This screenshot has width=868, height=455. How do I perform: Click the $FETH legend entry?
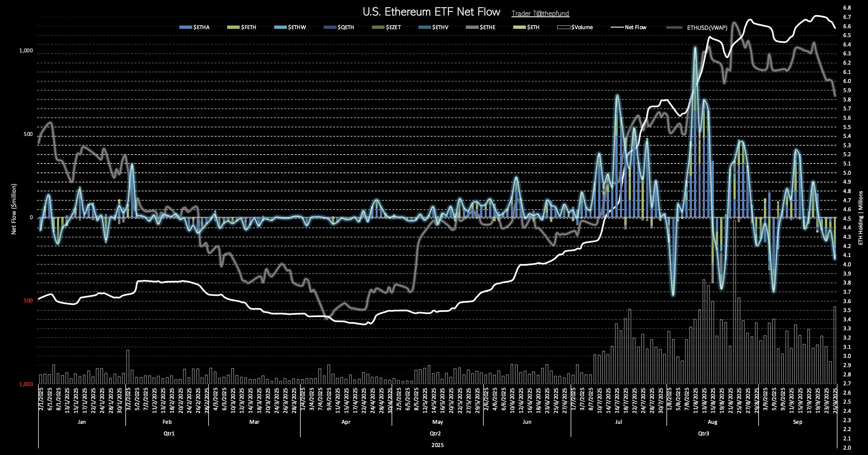coord(248,27)
